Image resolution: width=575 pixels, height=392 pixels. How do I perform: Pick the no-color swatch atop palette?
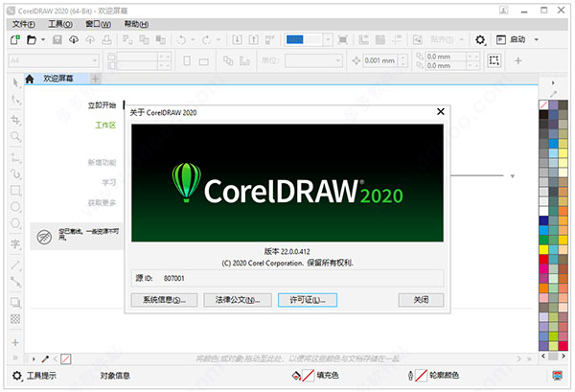543,105
